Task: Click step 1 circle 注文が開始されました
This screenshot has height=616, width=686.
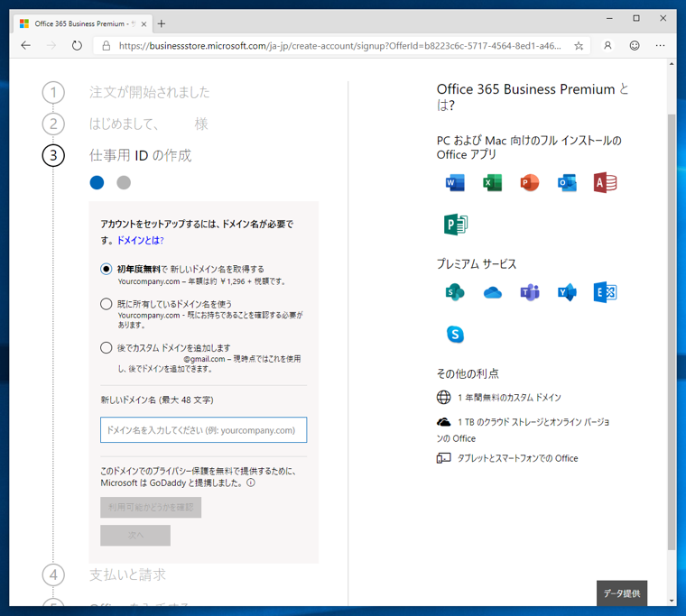Action: [53, 92]
